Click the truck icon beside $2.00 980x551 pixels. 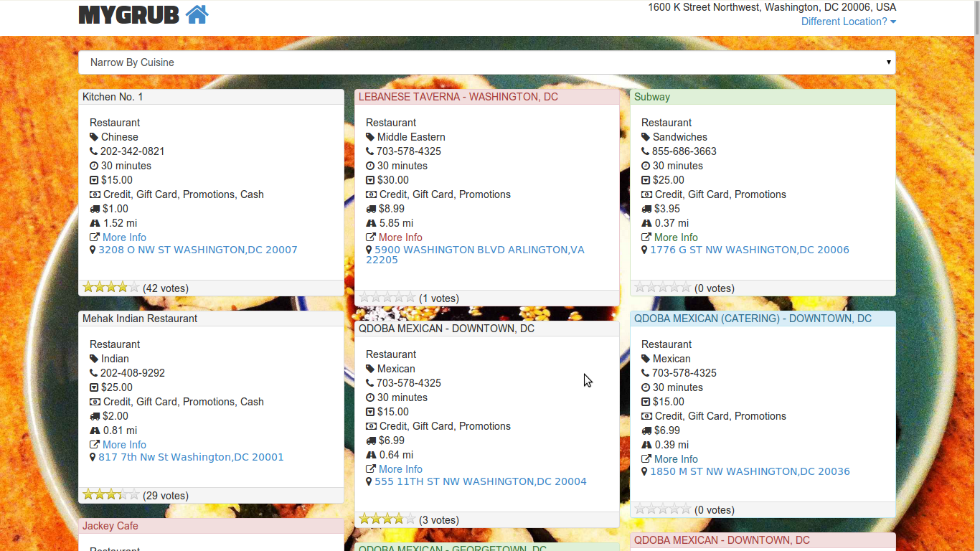point(95,416)
